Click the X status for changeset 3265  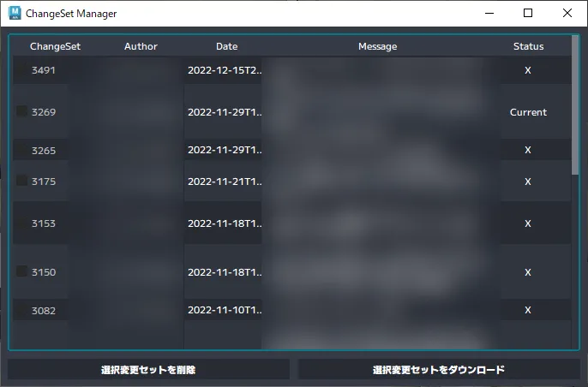(528, 150)
